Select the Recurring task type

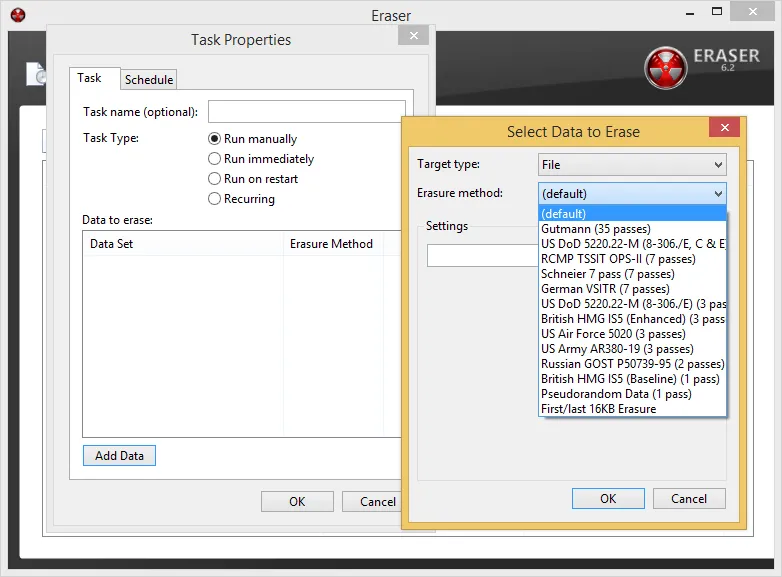coord(214,198)
